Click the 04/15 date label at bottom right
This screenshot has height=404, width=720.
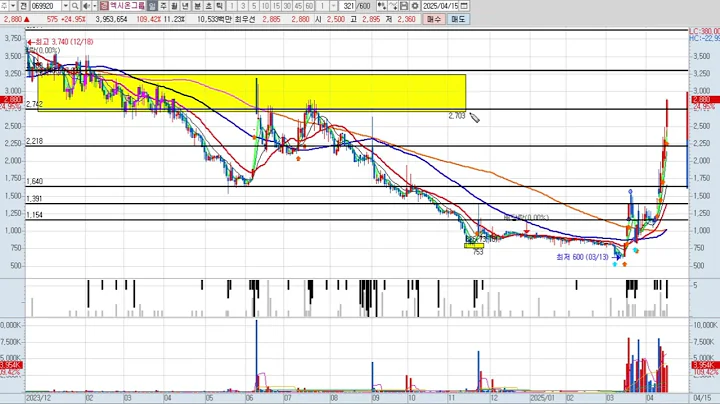coord(702,398)
